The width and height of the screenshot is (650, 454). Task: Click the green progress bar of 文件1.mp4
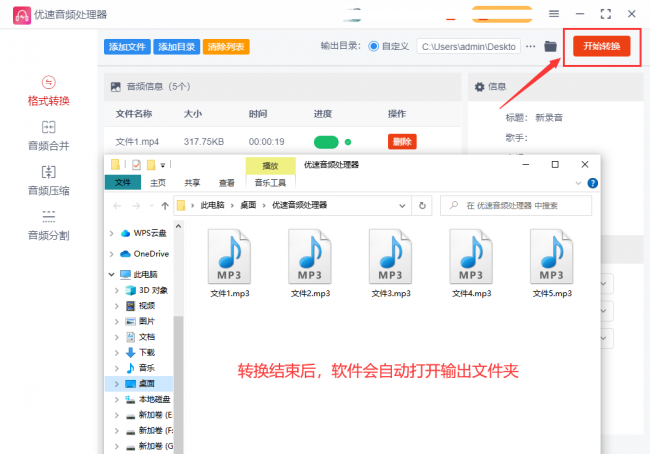pyautogui.click(x=326, y=142)
